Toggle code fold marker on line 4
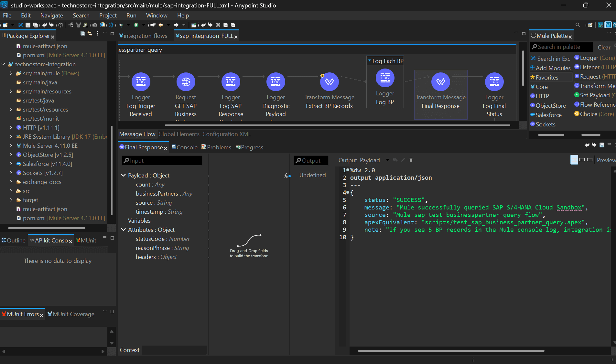This screenshot has width=616, height=364. (x=348, y=192)
